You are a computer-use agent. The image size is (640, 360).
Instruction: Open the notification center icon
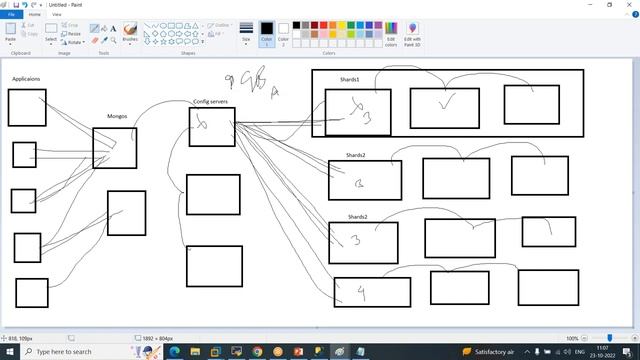pos(628,351)
